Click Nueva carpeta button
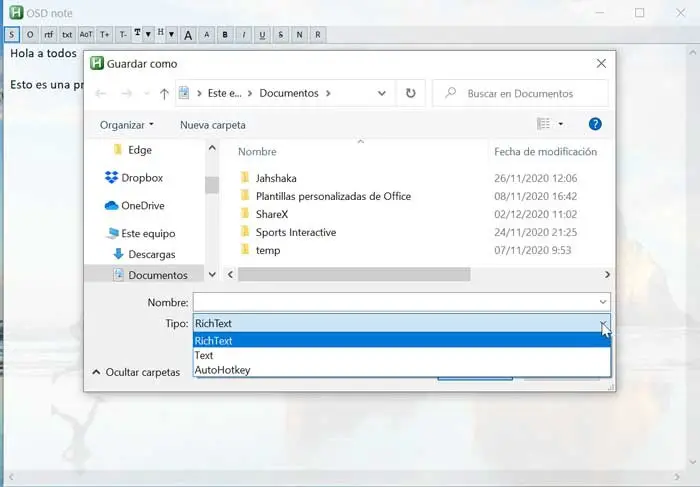The image size is (700, 487). click(x=213, y=125)
